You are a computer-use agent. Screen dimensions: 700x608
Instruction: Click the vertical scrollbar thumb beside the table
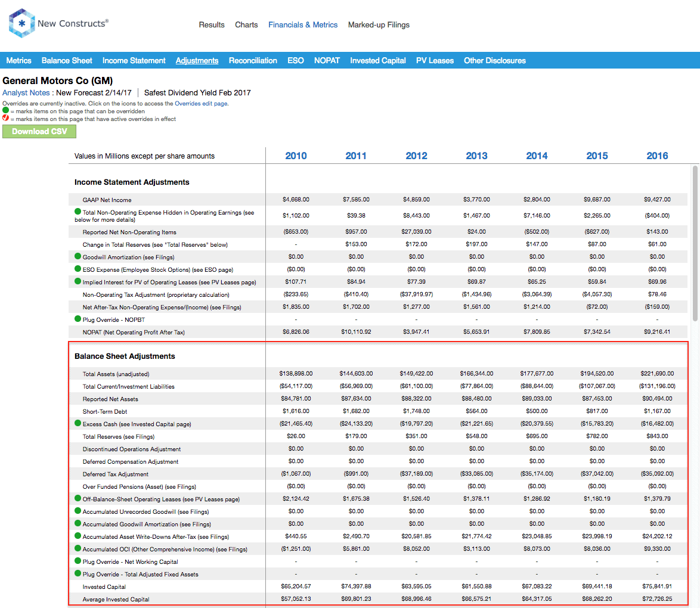[x=695, y=243]
